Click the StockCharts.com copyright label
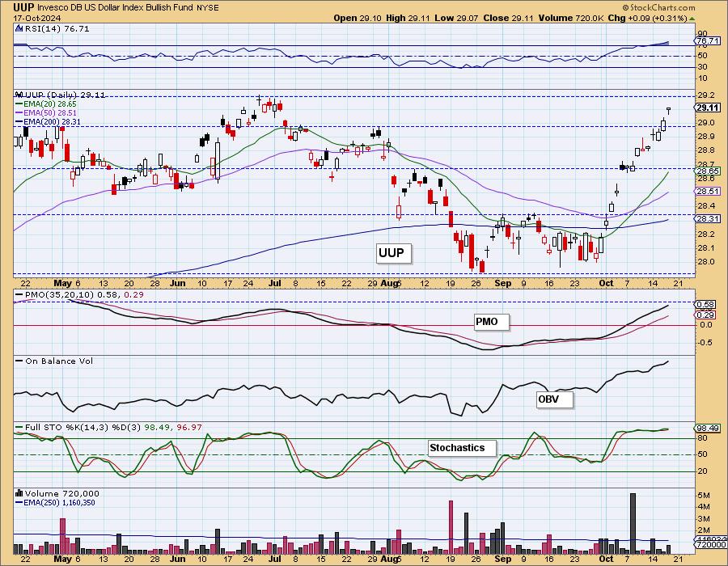The height and width of the screenshot is (566, 728). (658, 7)
